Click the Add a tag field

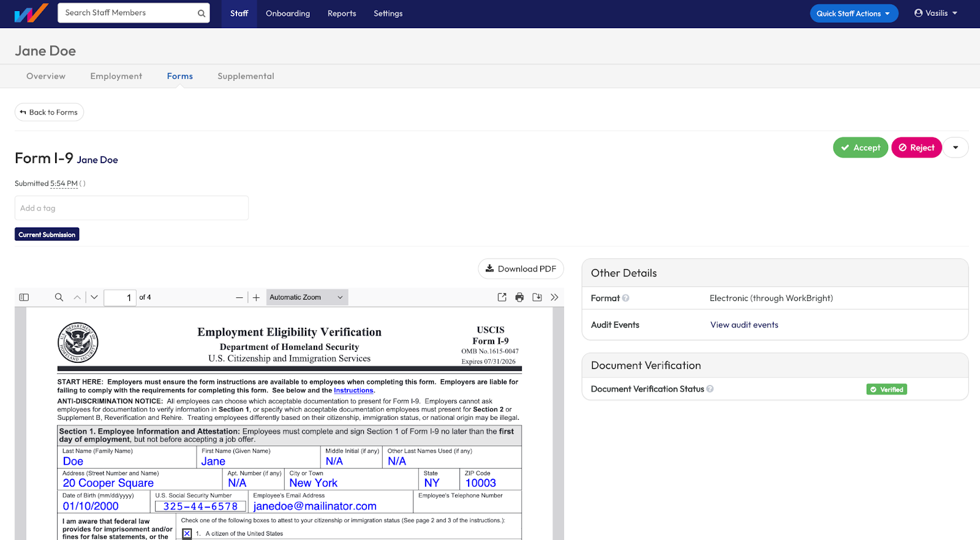click(x=132, y=208)
